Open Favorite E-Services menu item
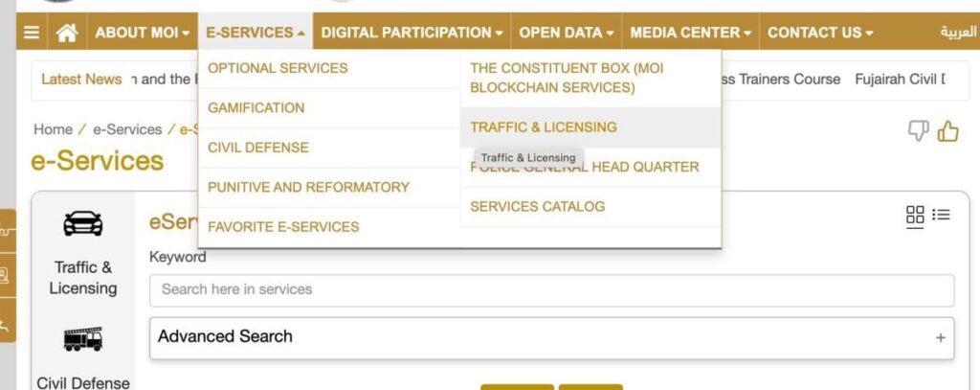The width and height of the screenshot is (980, 390). pos(283,227)
